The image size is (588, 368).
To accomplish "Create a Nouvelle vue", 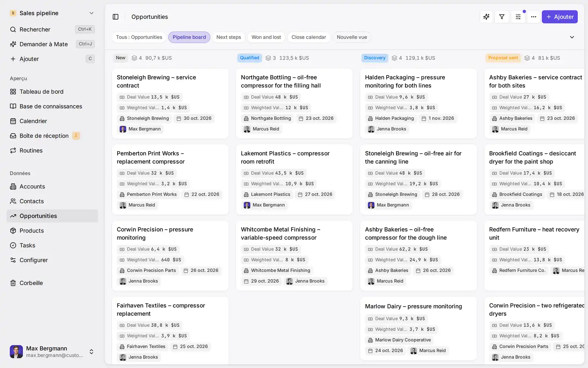I will (352, 37).
